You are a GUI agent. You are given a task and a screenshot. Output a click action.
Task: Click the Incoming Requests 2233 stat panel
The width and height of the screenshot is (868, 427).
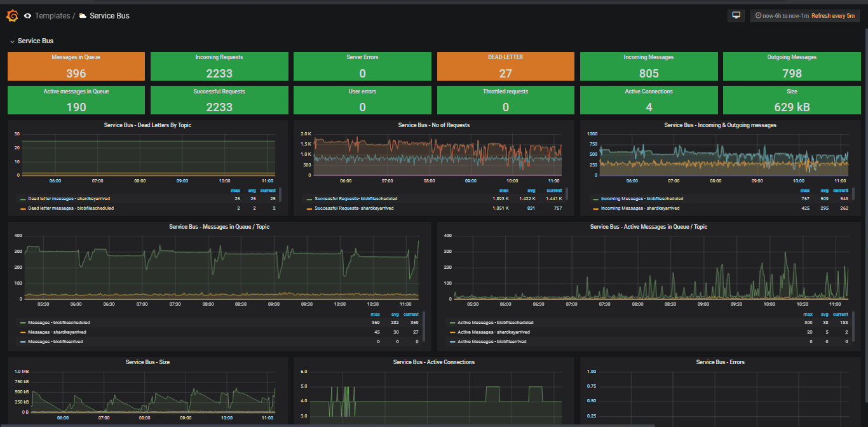[219, 66]
